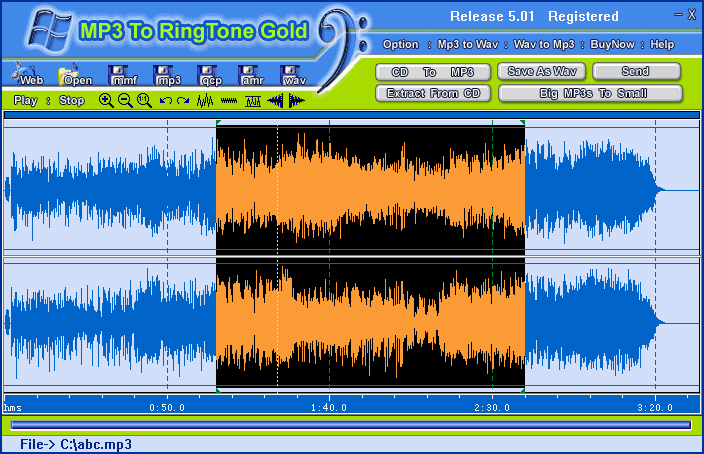Save as qcp format
The height and width of the screenshot is (454, 704).
tap(210, 75)
